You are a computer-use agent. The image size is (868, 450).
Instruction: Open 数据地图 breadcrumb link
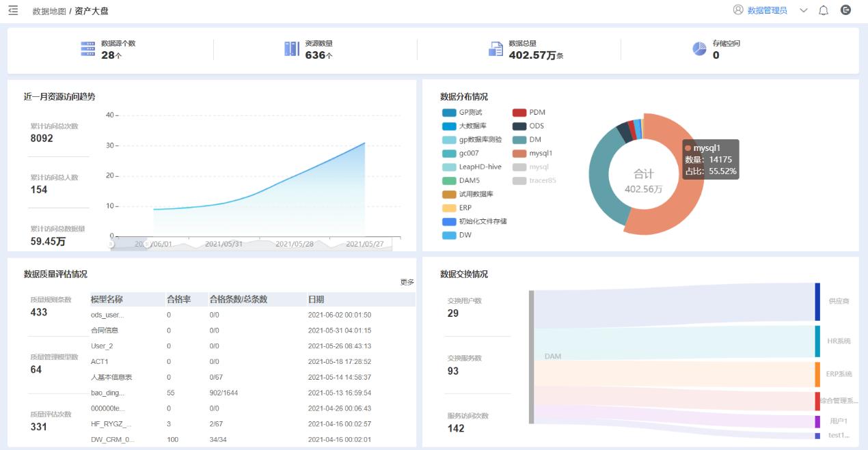coord(49,11)
